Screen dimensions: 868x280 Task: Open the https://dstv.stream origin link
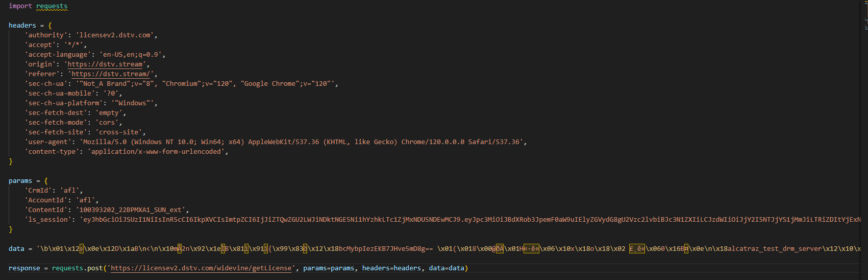(105, 64)
